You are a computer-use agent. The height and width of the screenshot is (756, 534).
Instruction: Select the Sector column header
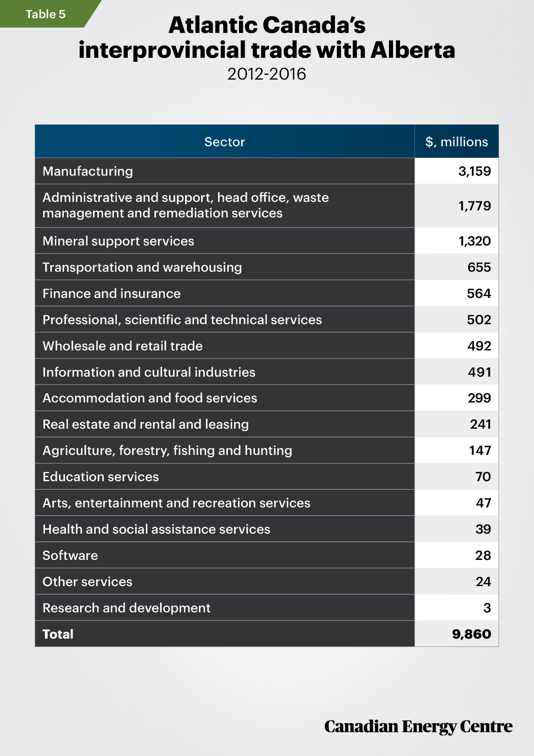pos(225,141)
